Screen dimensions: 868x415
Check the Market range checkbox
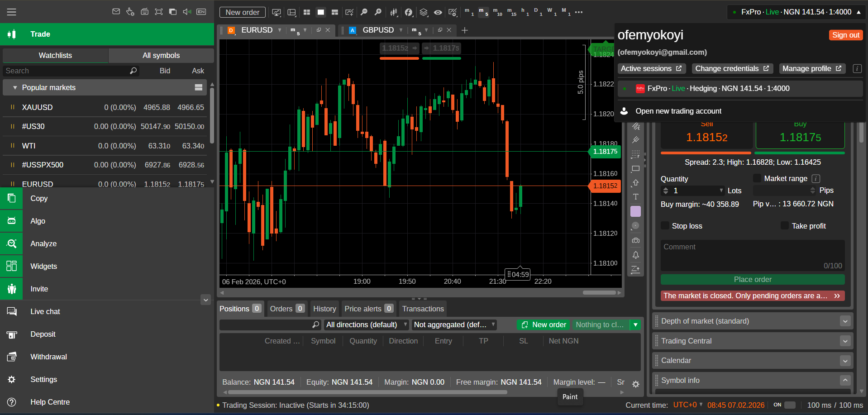click(x=757, y=178)
